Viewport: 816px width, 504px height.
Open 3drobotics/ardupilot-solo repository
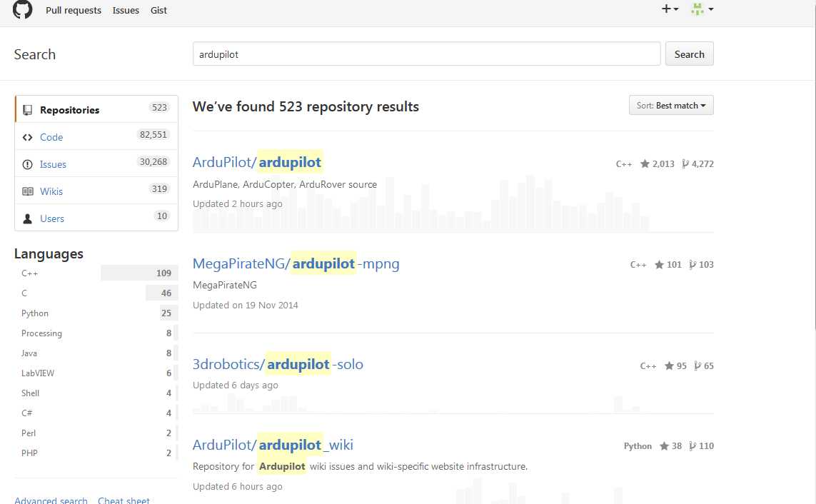pyautogui.click(x=278, y=364)
